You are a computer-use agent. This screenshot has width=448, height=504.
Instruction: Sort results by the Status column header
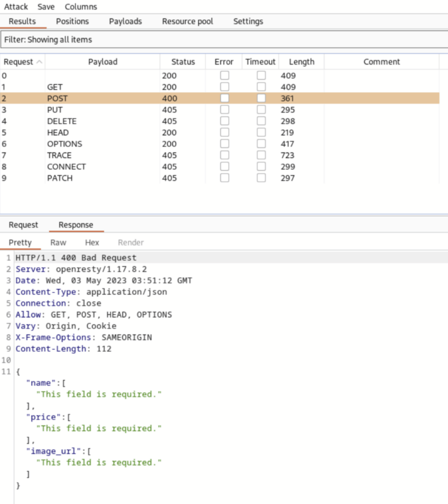(183, 62)
